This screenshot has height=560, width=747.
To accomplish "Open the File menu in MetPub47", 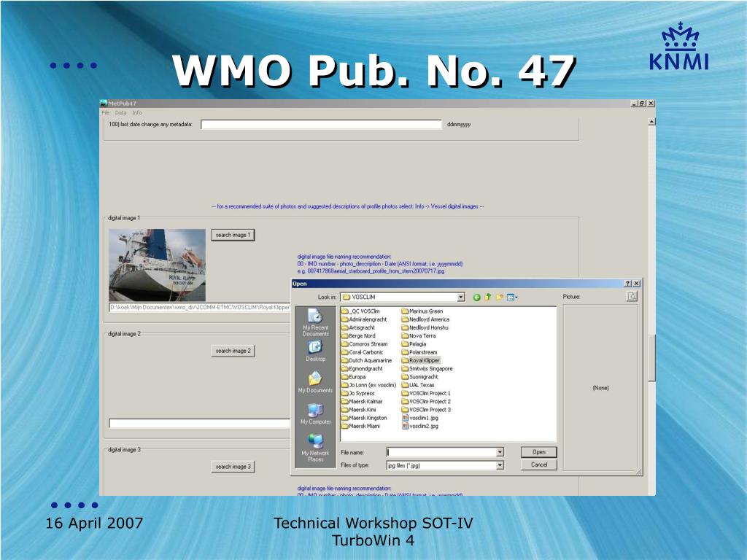I will click(106, 113).
